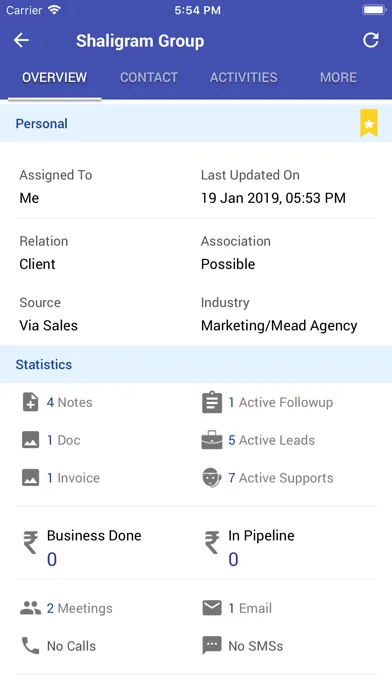Open the More tab

coord(338,77)
